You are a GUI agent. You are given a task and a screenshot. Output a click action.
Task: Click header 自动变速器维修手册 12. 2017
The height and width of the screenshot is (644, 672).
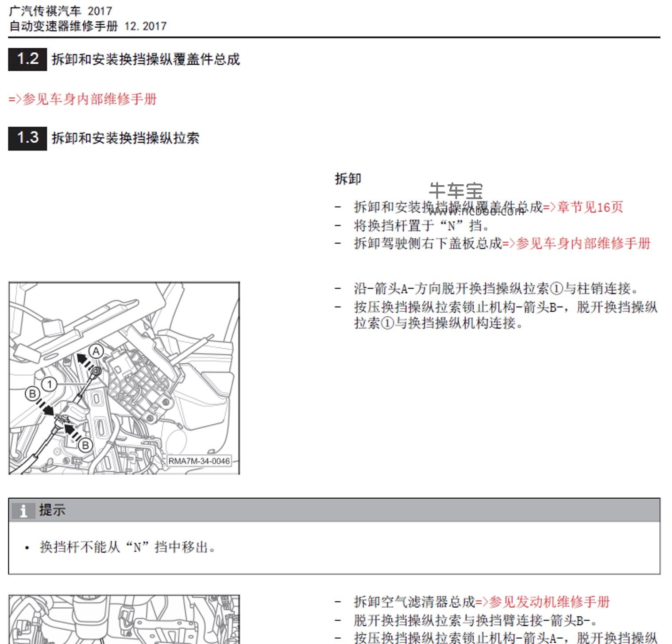pos(88,26)
